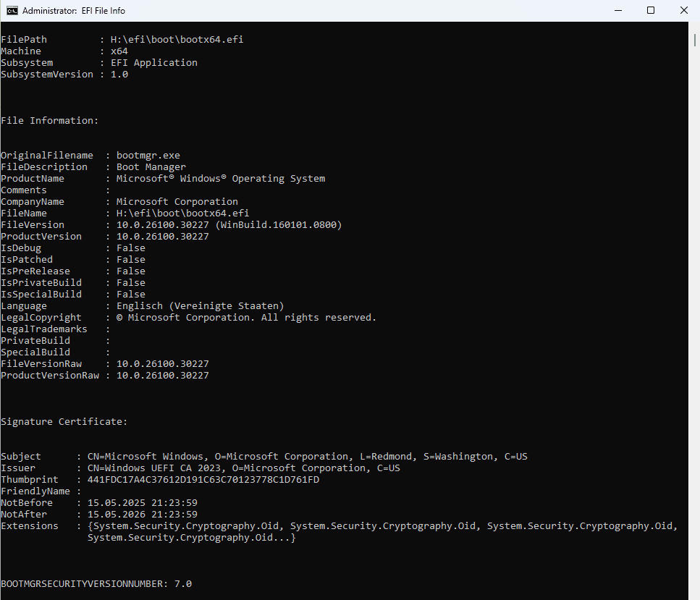This screenshot has height=600, width=700.
Task: Click the NotBefore date '15.05.2025 21:23:59'
Action: (143, 503)
